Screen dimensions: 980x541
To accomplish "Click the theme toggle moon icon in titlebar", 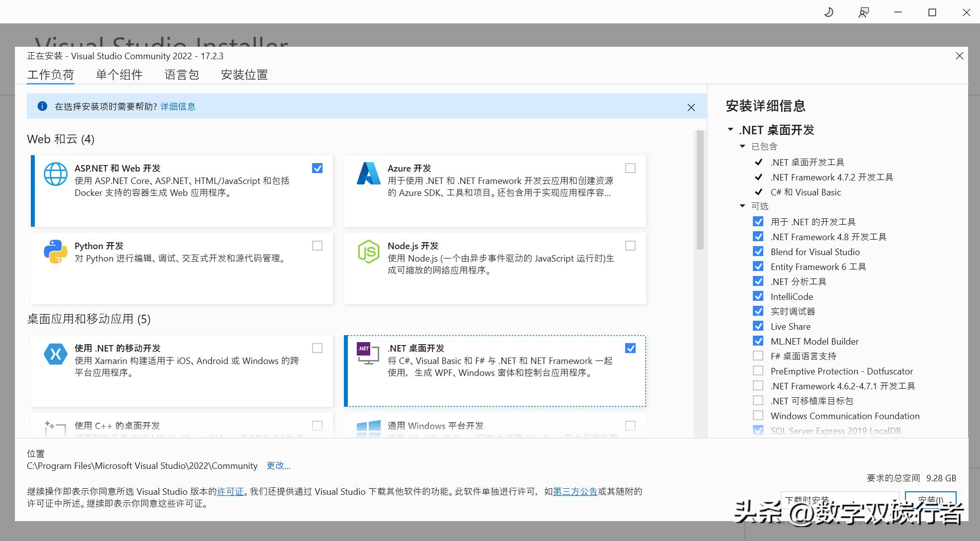I will [x=828, y=11].
